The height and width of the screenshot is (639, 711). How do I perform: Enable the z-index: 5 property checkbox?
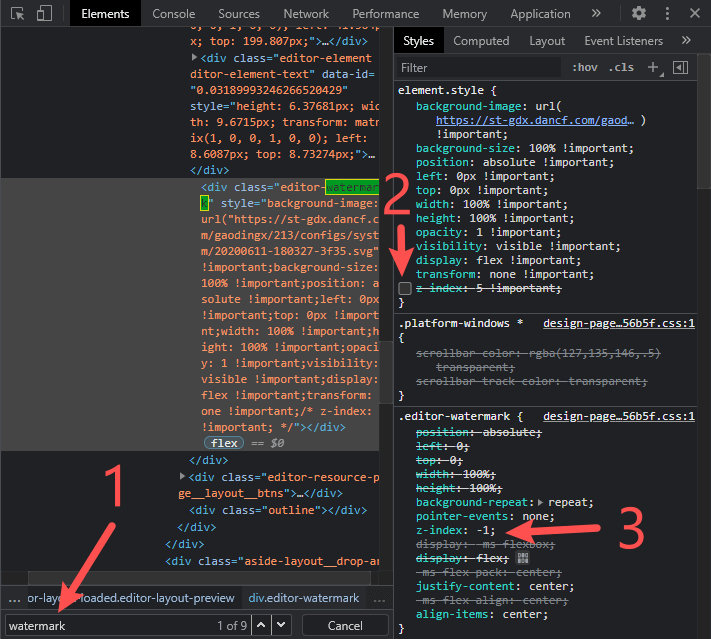[x=405, y=288]
